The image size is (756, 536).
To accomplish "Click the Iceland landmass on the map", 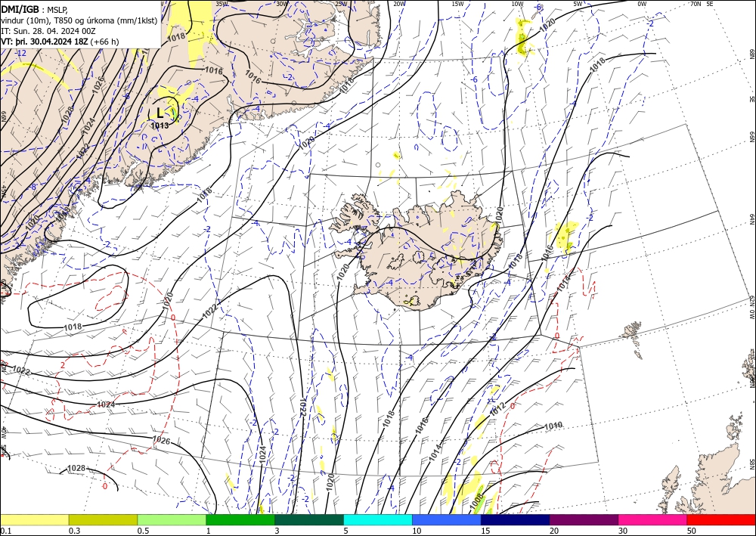I will click(417, 251).
